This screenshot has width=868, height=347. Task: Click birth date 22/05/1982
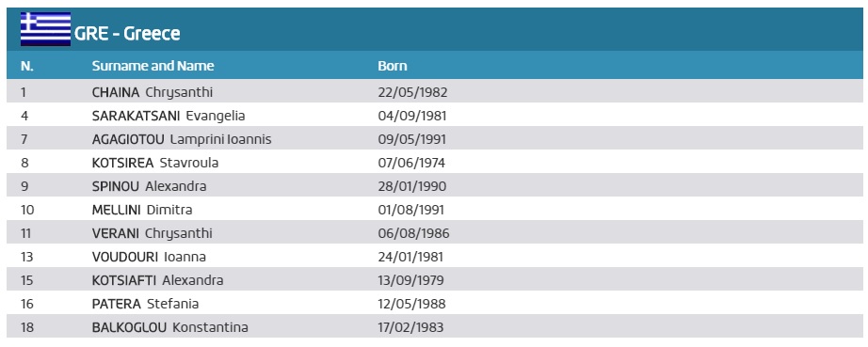click(412, 92)
